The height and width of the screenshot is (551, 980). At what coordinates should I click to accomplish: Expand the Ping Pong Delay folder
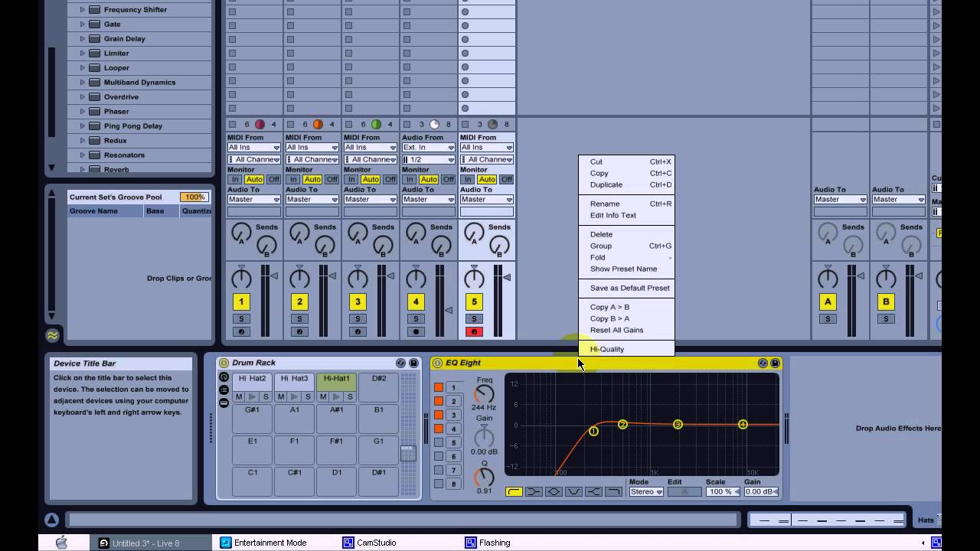(83, 126)
